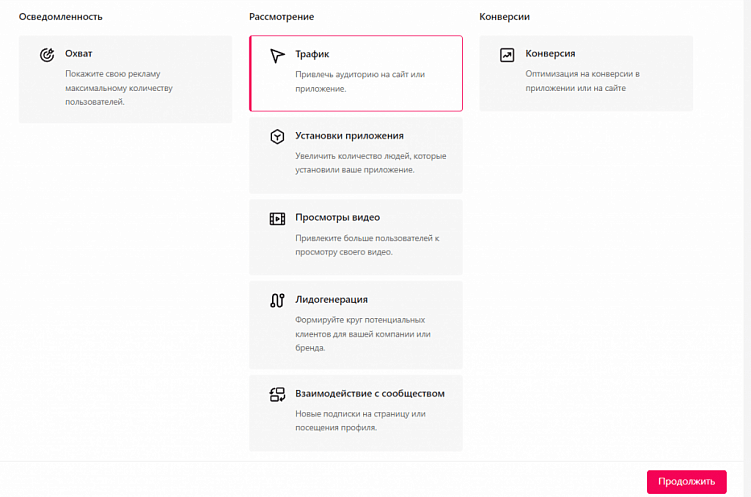The image size is (751, 497).
Task: Select the Охват objective card title
Action: pyautogui.click(x=79, y=54)
